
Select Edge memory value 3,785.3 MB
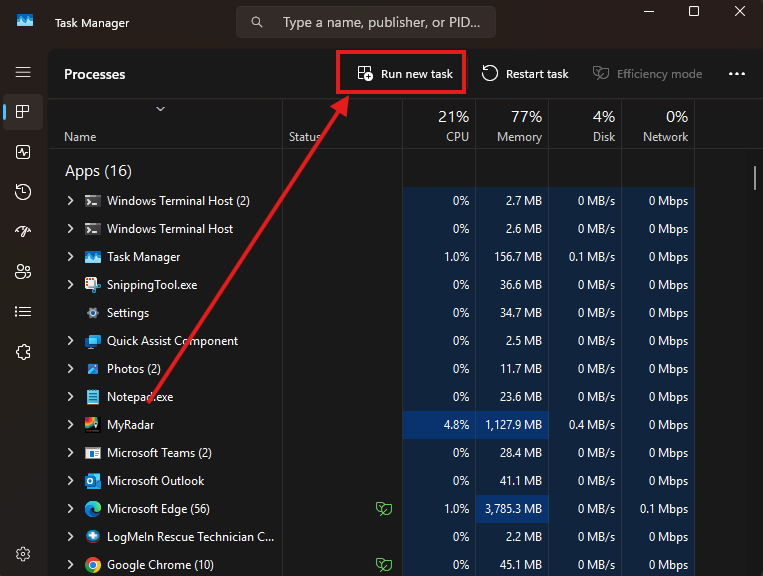click(513, 509)
